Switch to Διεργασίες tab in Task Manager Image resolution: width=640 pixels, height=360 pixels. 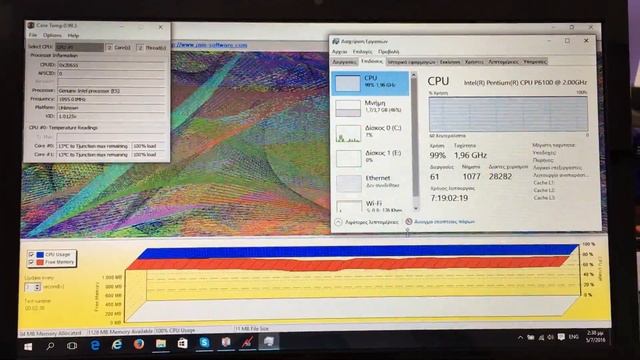(x=344, y=62)
